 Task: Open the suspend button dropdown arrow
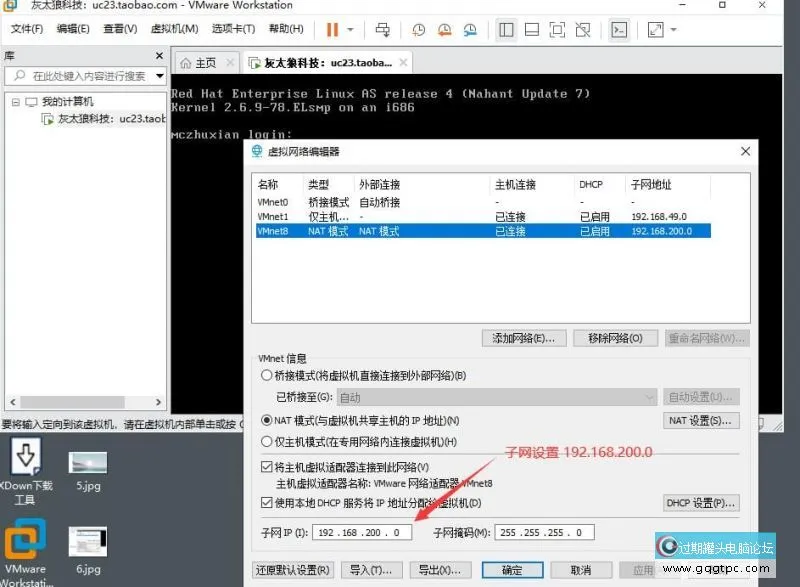[350, 30]
